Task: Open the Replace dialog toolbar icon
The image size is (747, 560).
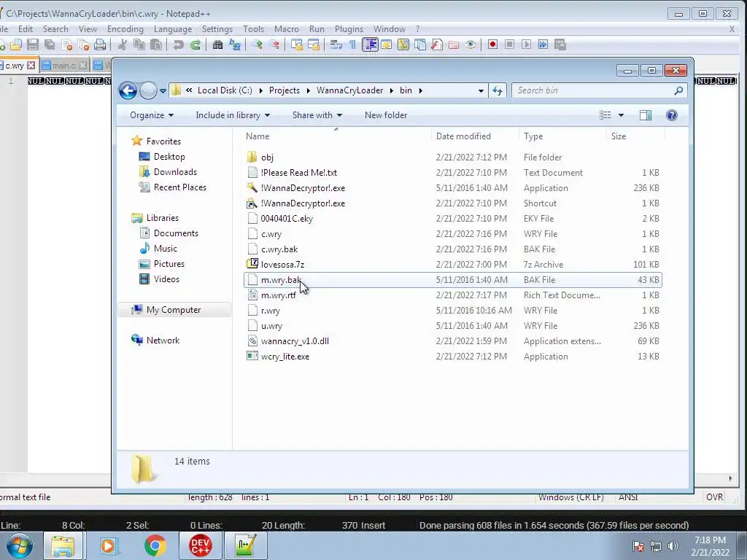Action: pos(235,44)
